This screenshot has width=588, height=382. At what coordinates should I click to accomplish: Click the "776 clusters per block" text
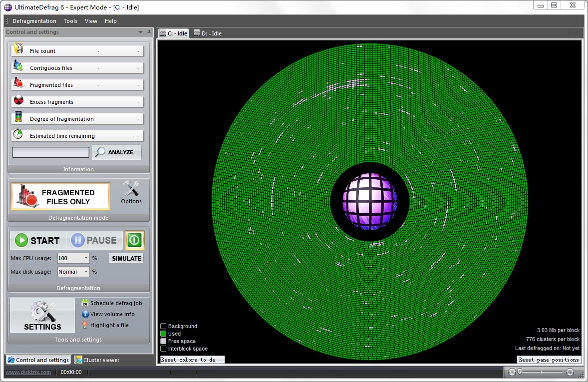point(553,339)
